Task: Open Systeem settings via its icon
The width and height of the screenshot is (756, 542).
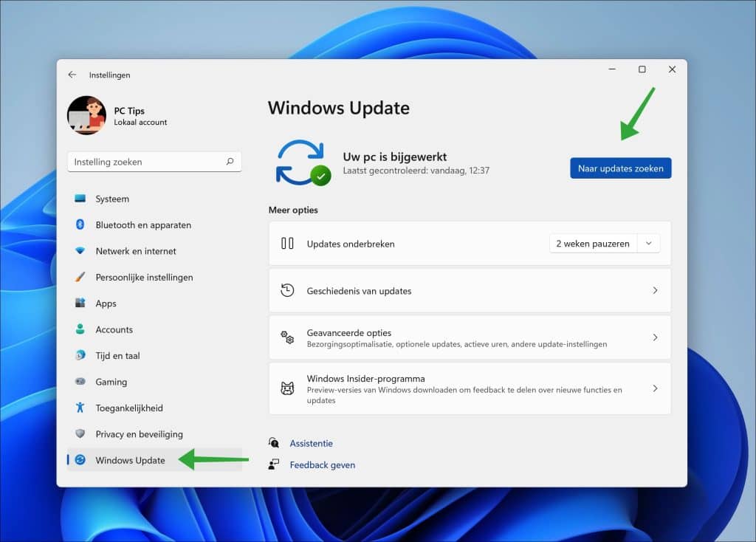Action: tap(79, 199)
